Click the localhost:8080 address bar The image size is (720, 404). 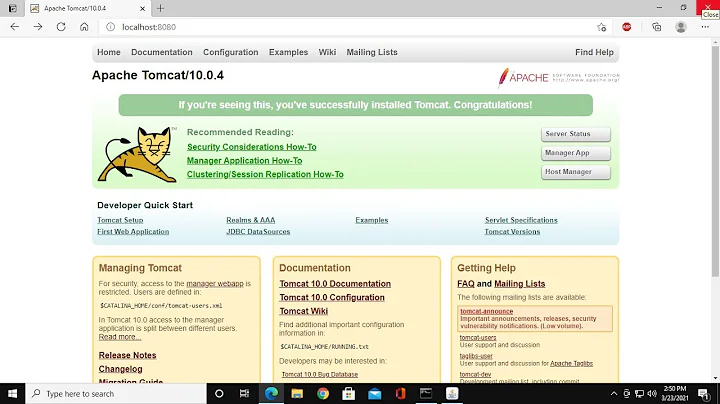pyautogui.click(x=300, y=27)
